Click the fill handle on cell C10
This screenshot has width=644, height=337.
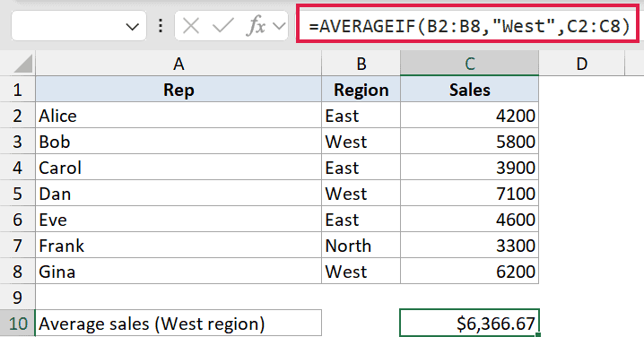(x=538, y=335)
